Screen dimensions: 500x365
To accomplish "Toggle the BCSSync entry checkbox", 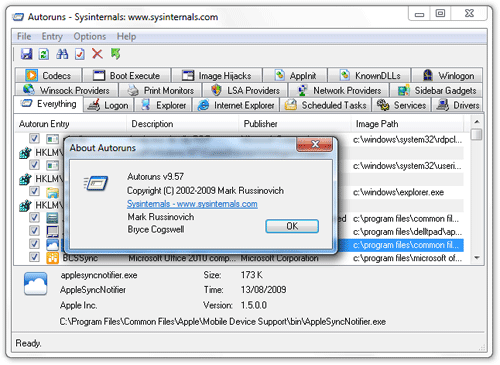I will pos(34,257).
